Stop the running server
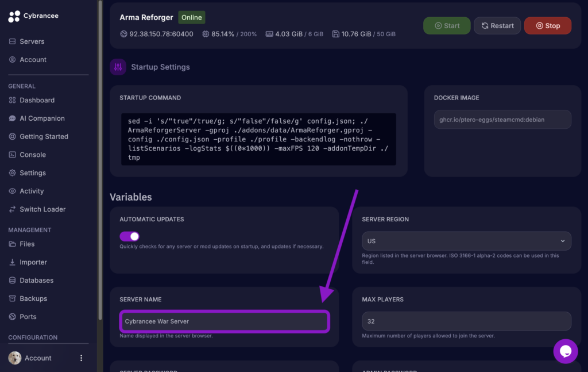Screen dimensions: 588x372 point(547,25)
